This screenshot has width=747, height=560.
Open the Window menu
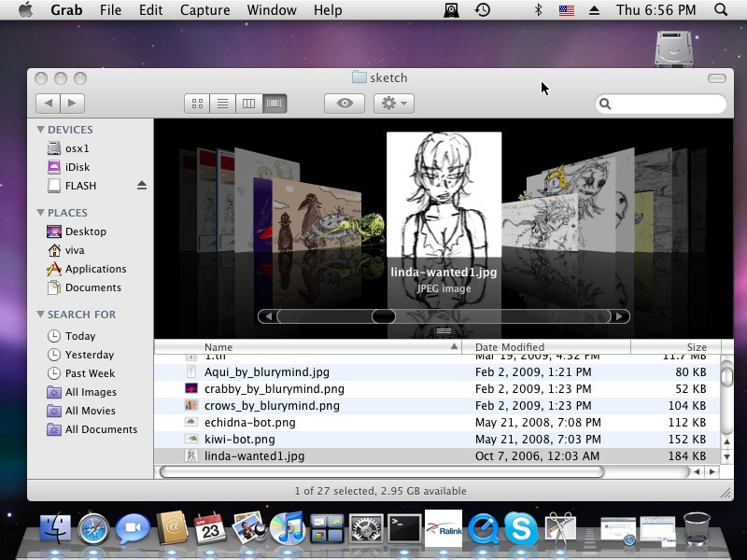point(272,10)
